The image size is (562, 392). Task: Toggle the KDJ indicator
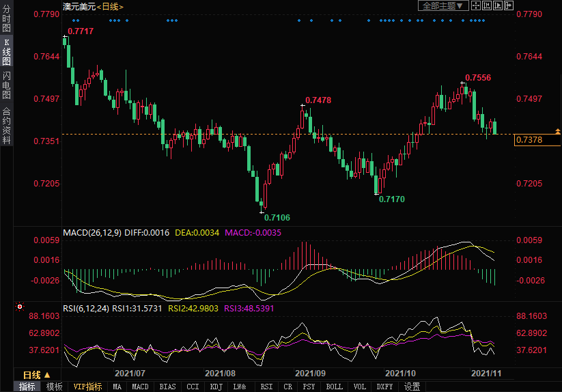[x=216, y=387]
